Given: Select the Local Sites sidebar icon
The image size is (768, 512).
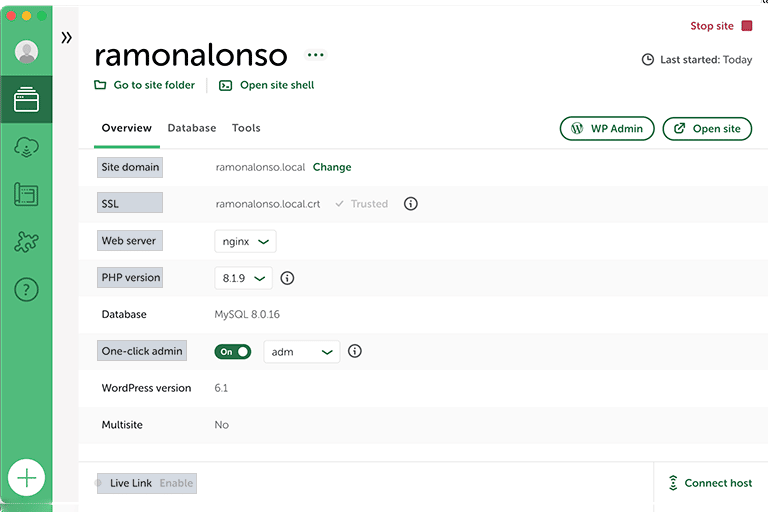Looking at the screenshot, I should pyautogui.click(x=26, y=99).
